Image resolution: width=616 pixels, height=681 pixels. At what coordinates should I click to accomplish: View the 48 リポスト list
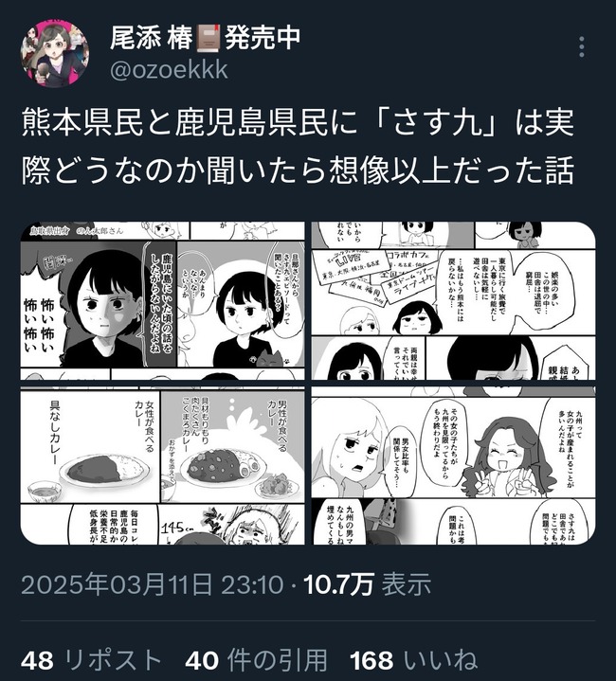point(92,660)
